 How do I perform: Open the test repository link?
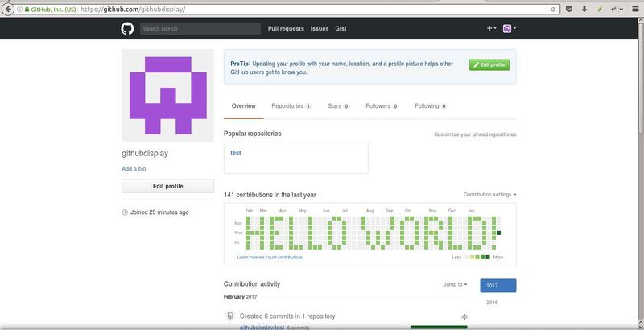click(x=236, y=152)
